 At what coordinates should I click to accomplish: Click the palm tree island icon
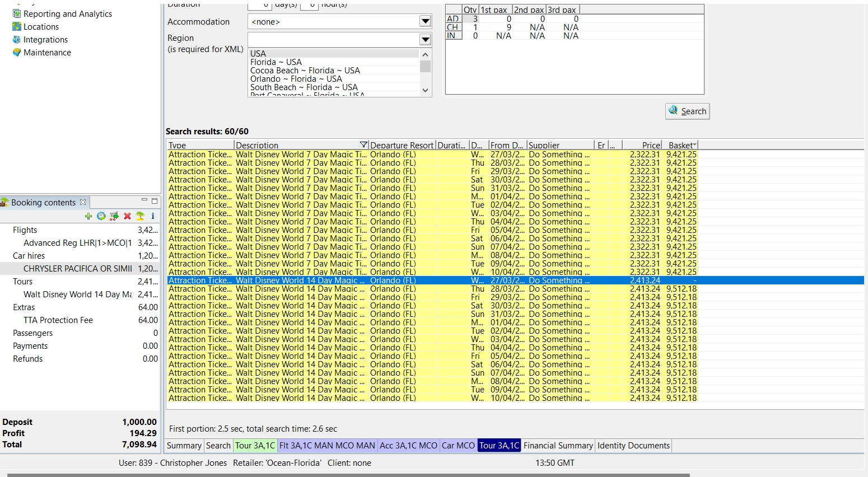coord(140,216)
